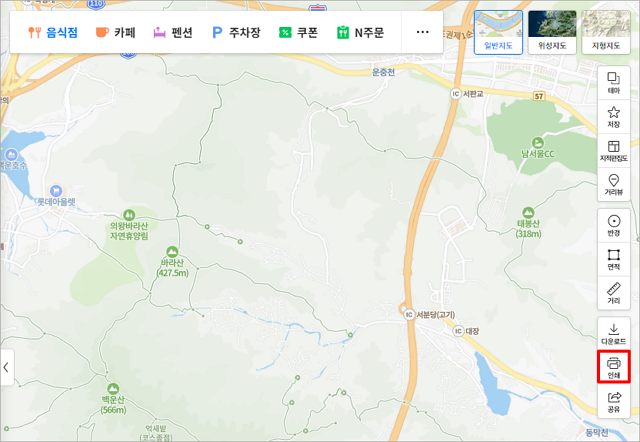Image resolution: width=640 pixels, height=442 pixels.
Task: Click the N주문 order filter button
Action: pos(361,32)
